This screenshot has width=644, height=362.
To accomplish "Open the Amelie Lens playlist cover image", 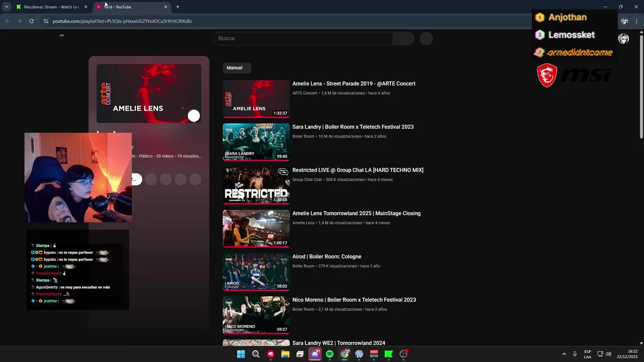I will [149, 94].
